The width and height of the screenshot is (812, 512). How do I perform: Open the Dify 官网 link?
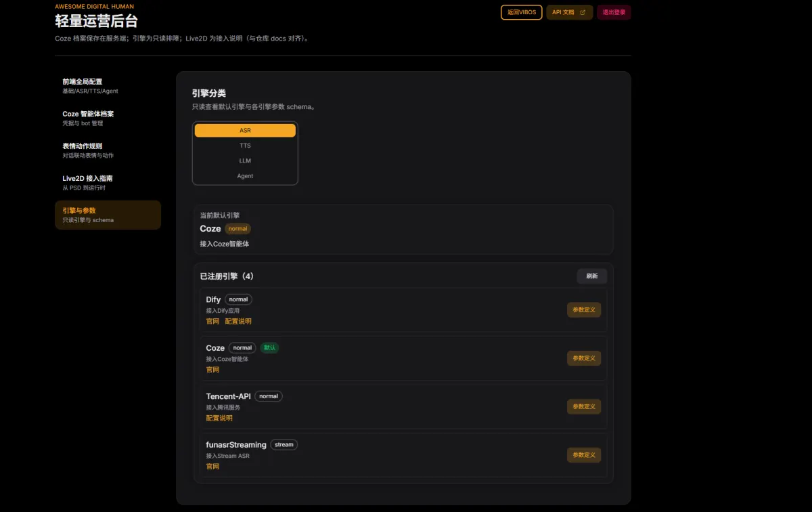point(212,321)
